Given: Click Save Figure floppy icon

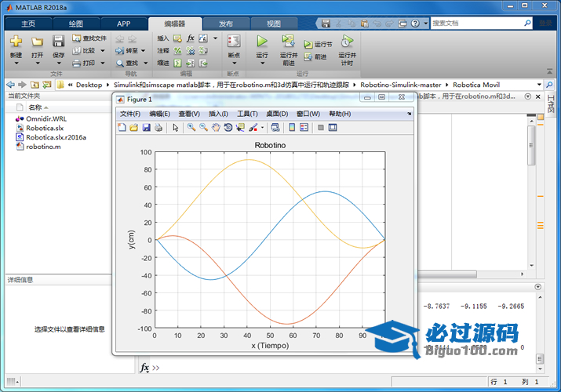Looking at the screenshot, I should [147, 128].
